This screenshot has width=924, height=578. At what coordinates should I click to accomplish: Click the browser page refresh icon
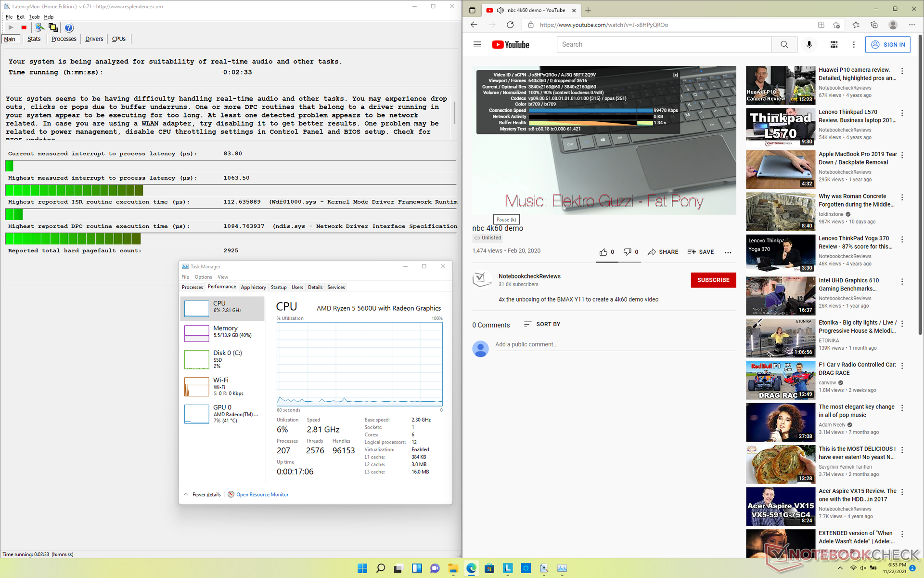click(510, 25)
